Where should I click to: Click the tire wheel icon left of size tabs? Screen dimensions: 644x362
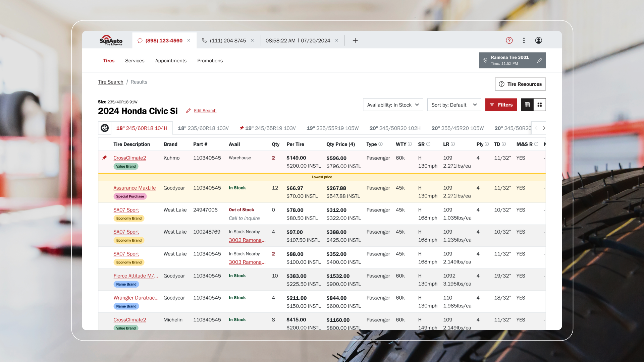[x=105, y=128]
